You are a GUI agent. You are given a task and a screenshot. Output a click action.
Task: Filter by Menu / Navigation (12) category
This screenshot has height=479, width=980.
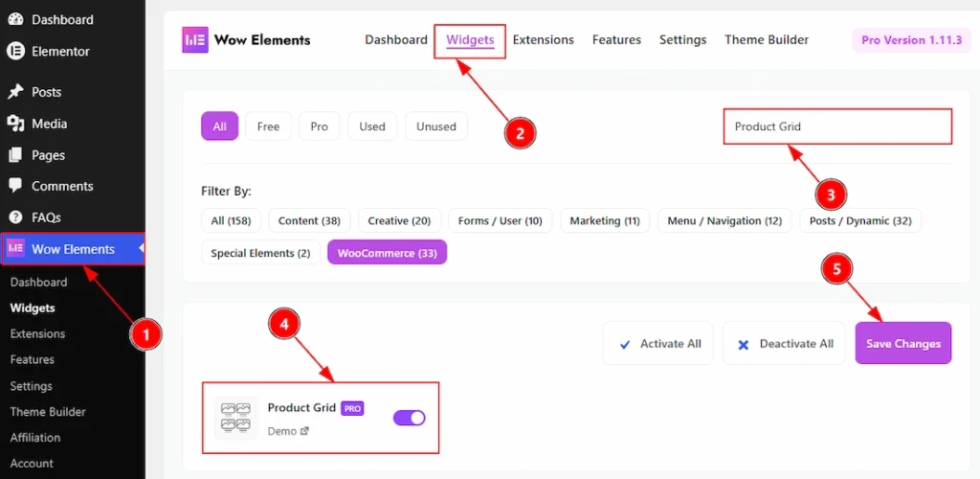[x=724, y=220]
